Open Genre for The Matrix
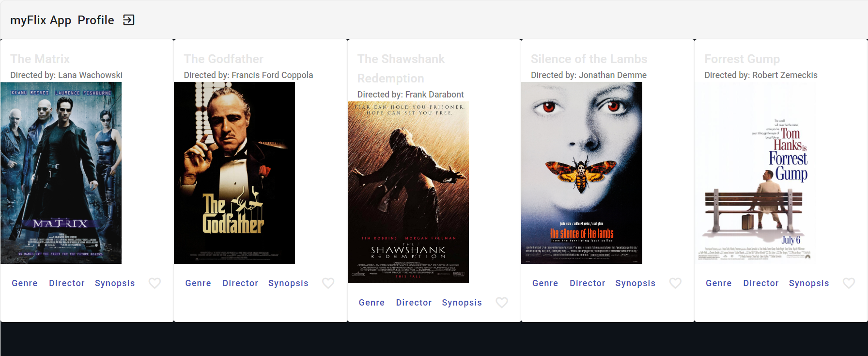This screenshot has height=356, width=868. pyautogui.click(x=25, y=283)
